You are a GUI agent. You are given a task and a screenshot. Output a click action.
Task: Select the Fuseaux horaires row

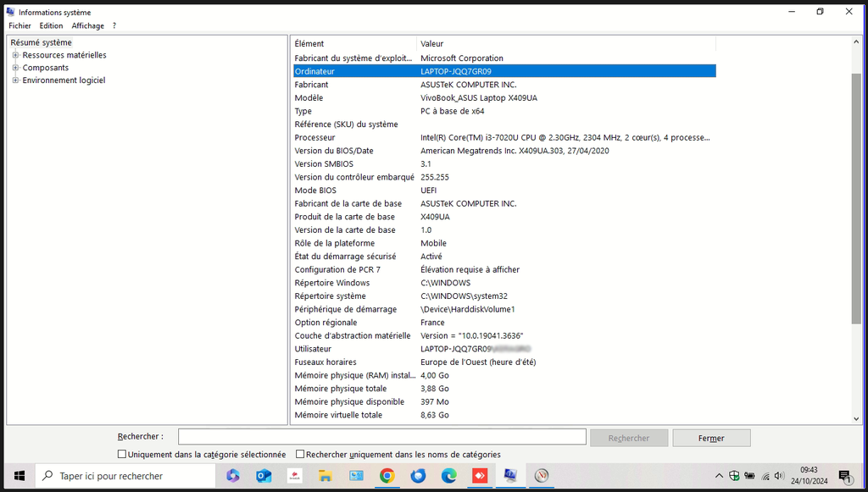504,362
